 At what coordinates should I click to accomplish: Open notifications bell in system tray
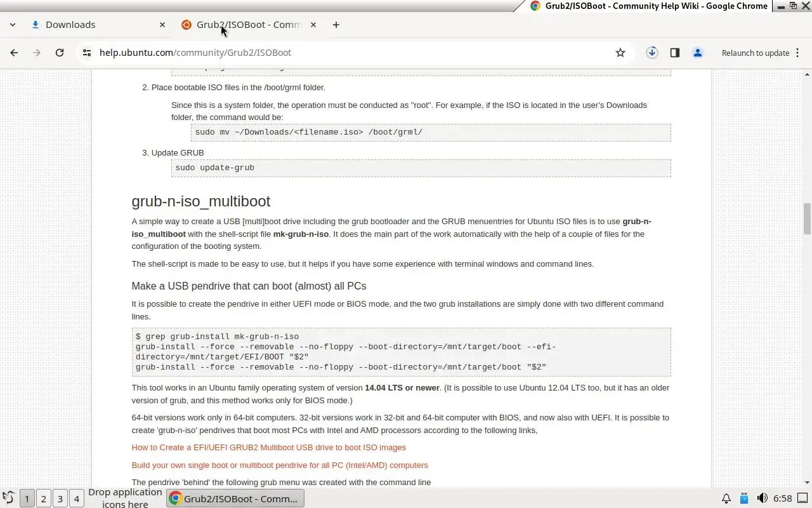(x=726, y=498)
